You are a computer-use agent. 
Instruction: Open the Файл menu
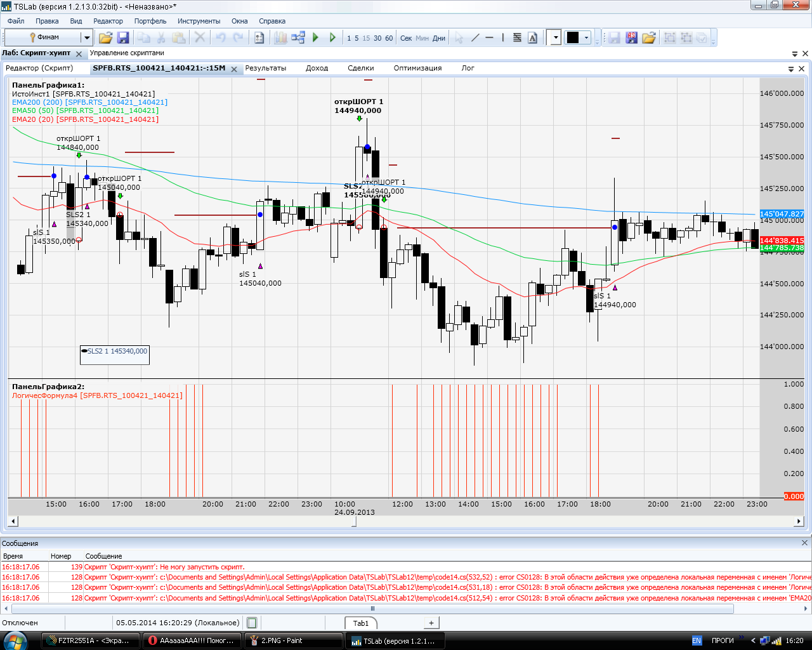(16, 21)
